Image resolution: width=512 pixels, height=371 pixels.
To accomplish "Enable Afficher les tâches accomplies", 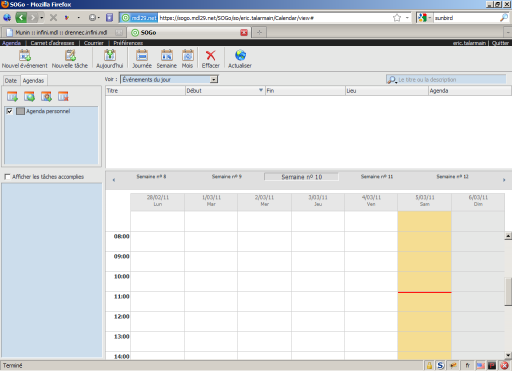I will coord(7,177).
